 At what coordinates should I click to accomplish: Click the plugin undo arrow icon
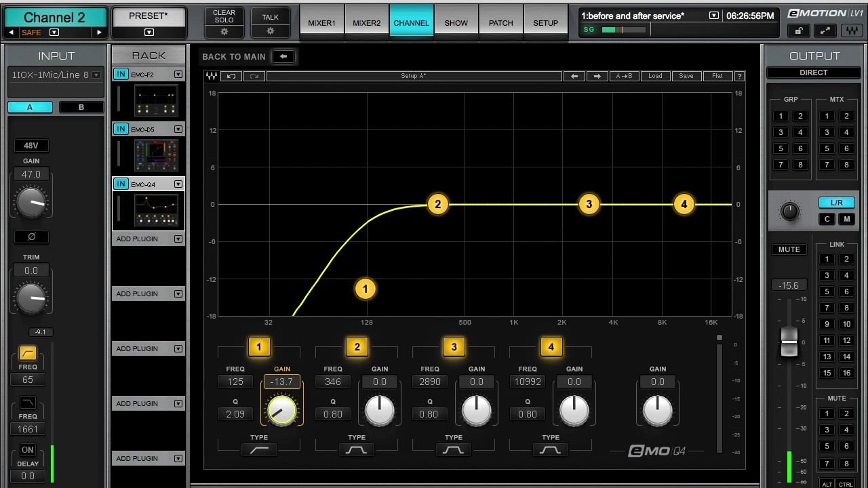(231, 76)
